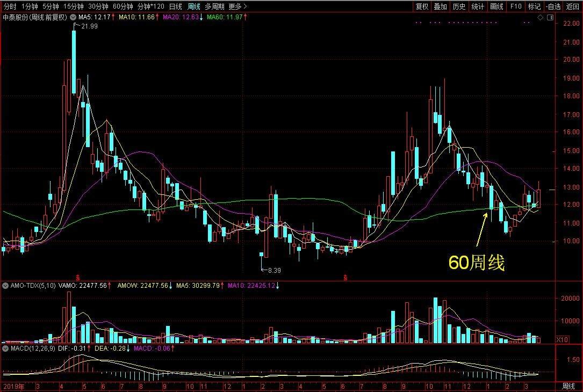Switch to the 分时 tab
This screenshot has height=392, width=583.
coord(10,6)
